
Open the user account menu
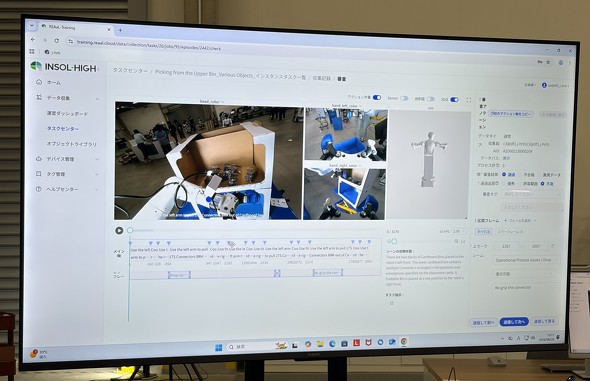555,85
